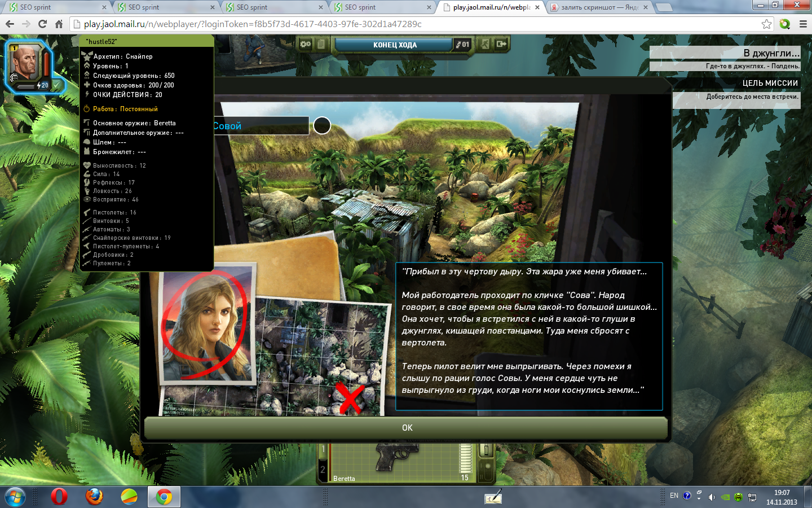Viewport: 812px width, 508px height.
Task: Select weapon slot 1
Action: pos(323,450)
